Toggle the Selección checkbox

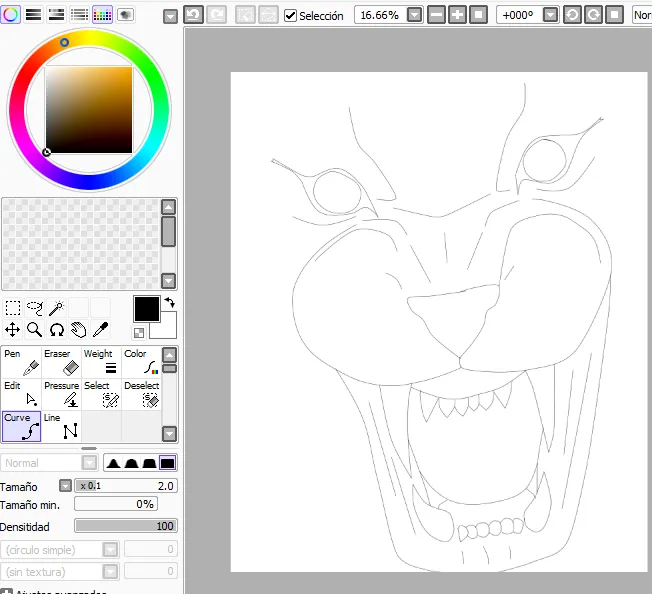291,16
